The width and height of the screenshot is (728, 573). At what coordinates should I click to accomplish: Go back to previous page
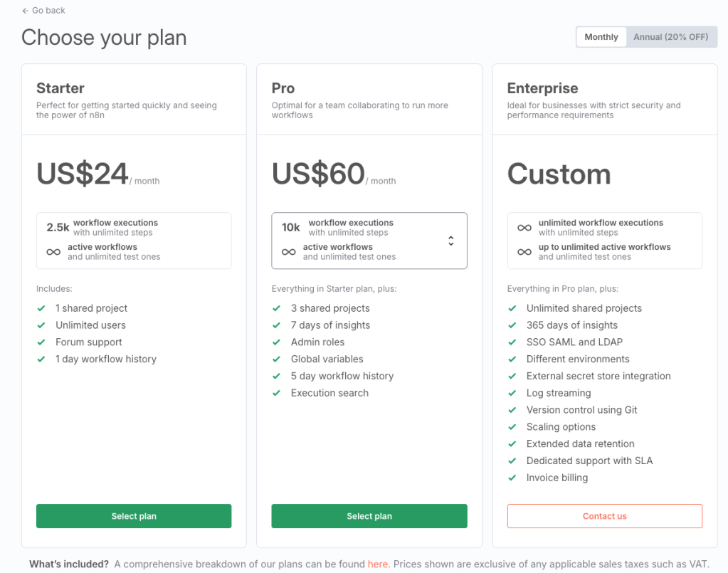point(48,11)
